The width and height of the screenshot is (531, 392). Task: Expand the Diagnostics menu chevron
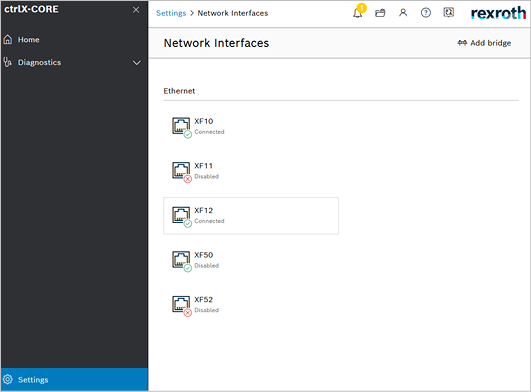point(136,63)
